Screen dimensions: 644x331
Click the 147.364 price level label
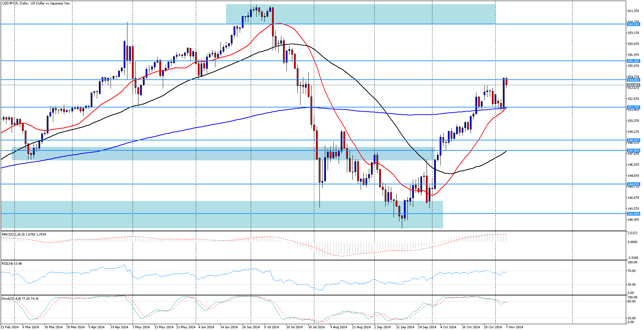[633, 150]
